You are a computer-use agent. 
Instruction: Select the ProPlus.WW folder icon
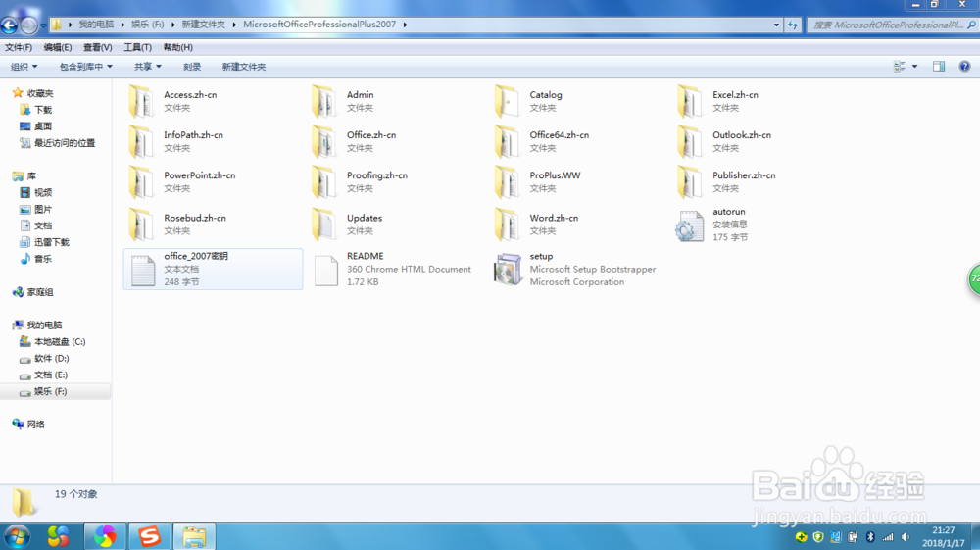[x=507, y=182]
